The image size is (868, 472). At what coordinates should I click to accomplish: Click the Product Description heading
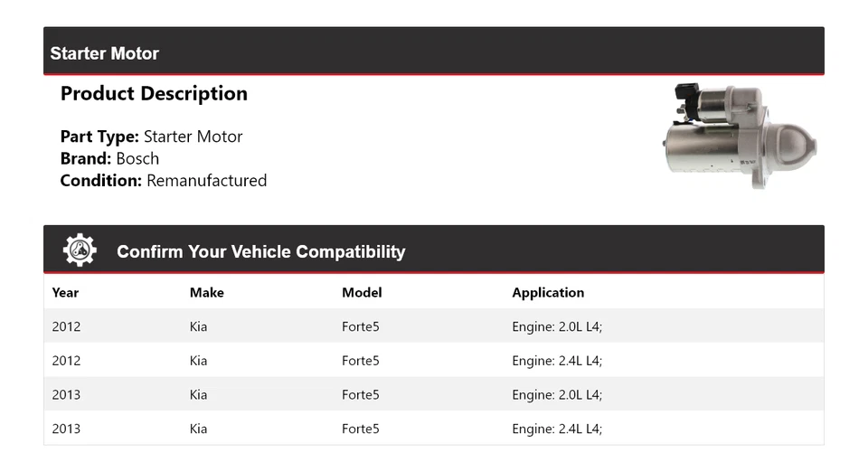(x=154, y=93)
